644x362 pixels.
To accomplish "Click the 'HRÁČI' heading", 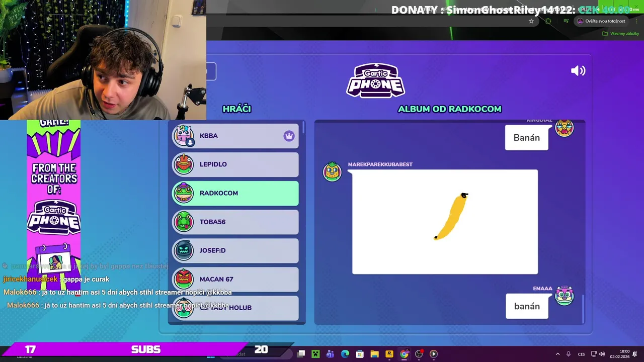I will point(237,109).
